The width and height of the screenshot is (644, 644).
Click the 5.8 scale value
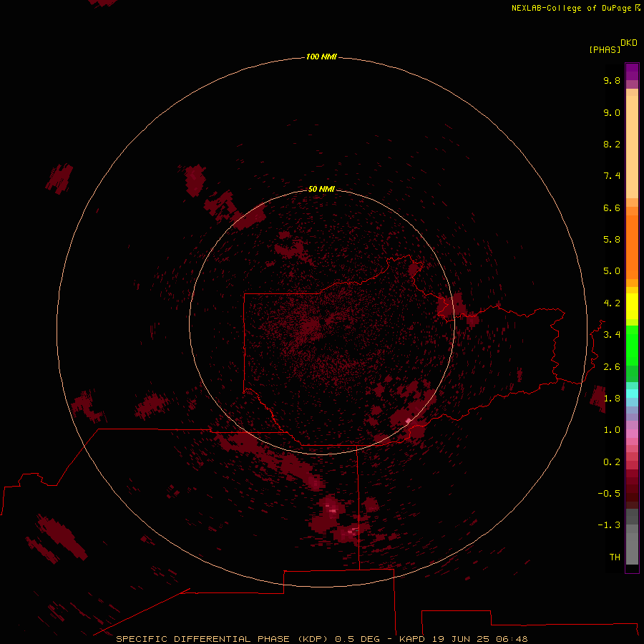612,240
